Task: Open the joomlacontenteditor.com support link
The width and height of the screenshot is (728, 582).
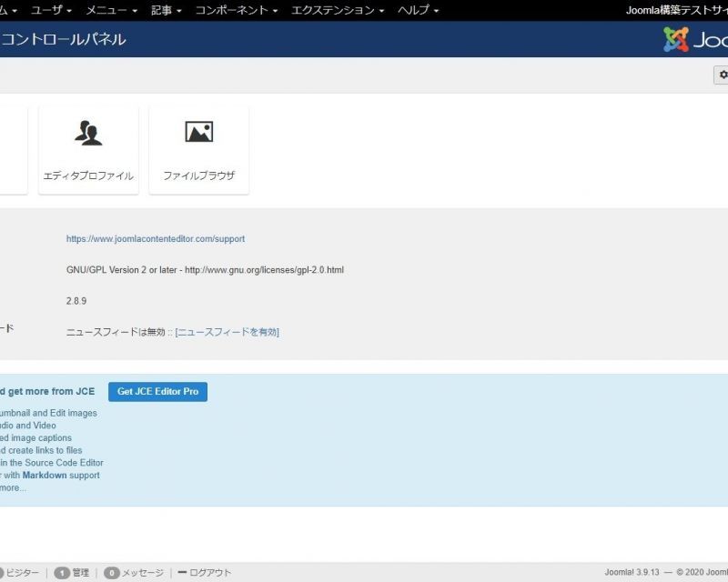Action: [156, 239]
